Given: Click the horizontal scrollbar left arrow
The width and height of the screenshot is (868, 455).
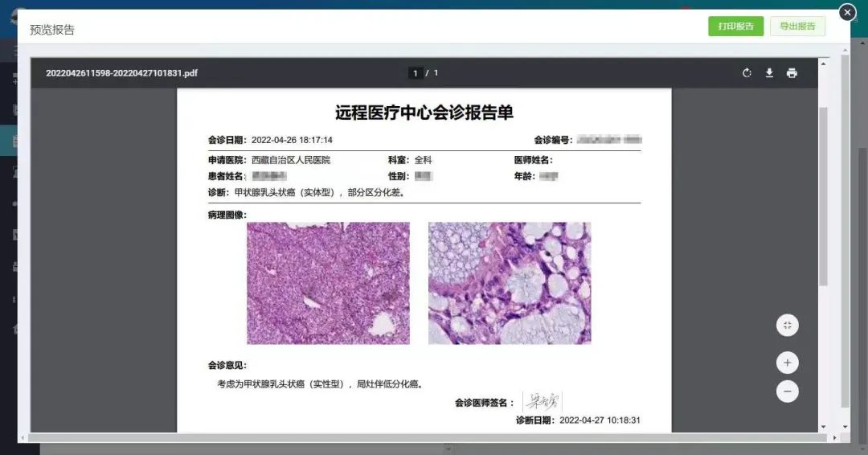Looking at the screenshot, I should coord(23,438).
